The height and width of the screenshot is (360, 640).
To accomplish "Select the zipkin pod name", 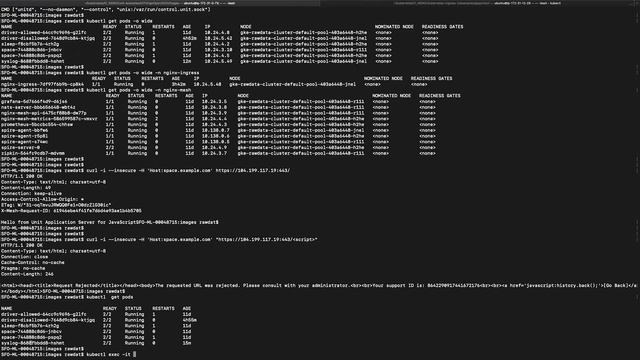I will tap(33, 153).
